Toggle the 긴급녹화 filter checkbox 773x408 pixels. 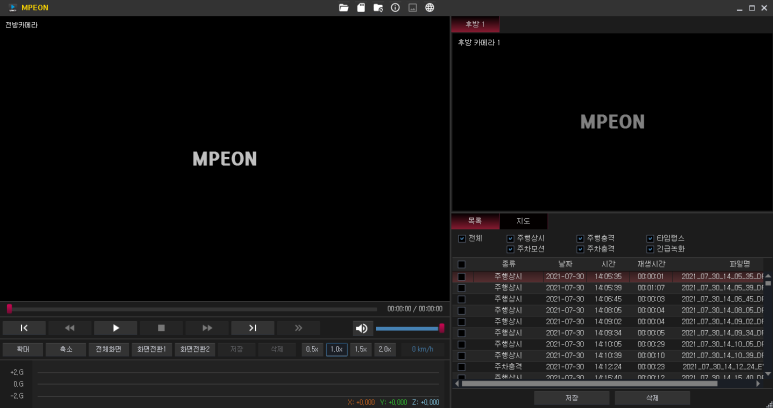(650, 249)
